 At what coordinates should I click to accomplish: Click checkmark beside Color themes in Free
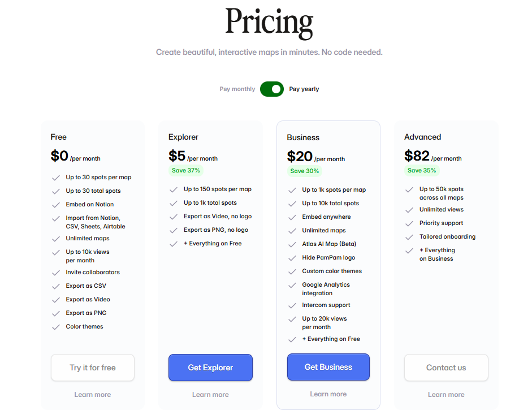click(56, 327)
